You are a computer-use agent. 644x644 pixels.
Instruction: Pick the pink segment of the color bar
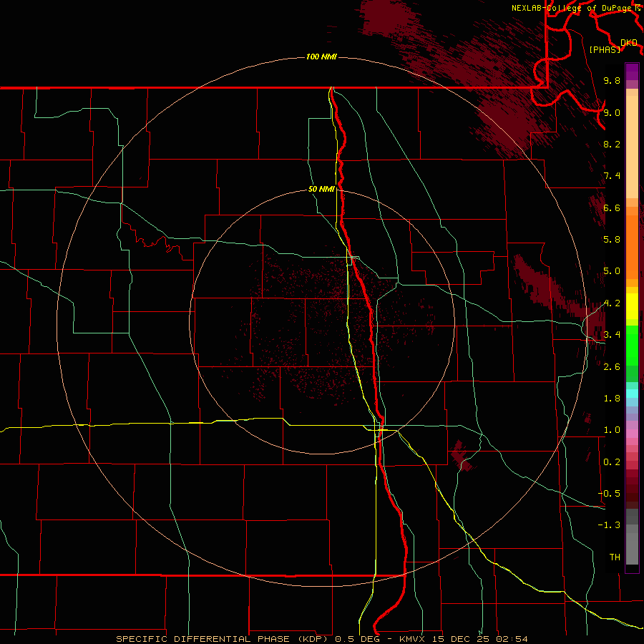[x=632, y=434]
